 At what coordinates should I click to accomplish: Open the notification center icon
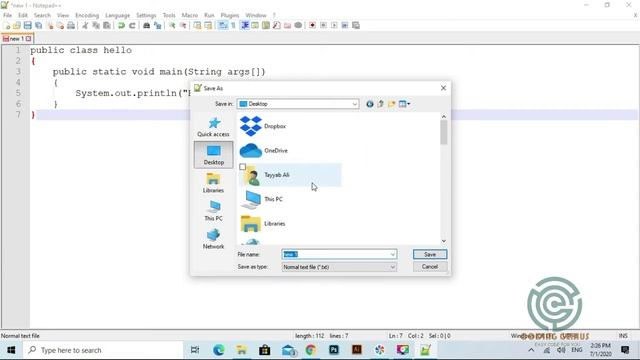(625, 350)
